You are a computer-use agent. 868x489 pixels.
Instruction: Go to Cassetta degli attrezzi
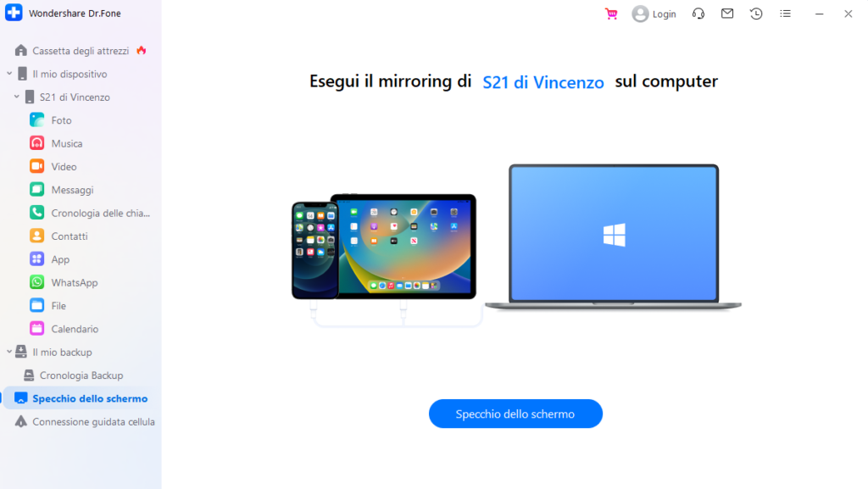tap(81, 51)
